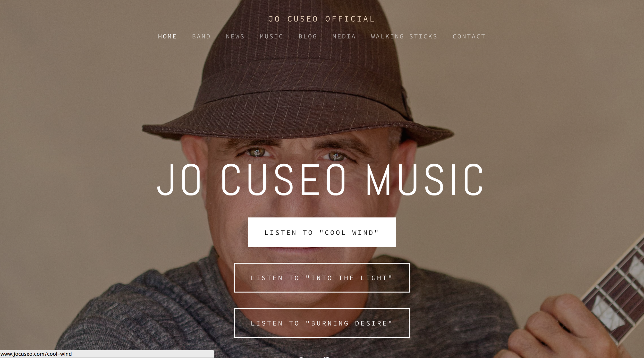The width and height of the screenshot is (644, 358).
Task: Visit the BLOG section
Action: pos(308,37)
